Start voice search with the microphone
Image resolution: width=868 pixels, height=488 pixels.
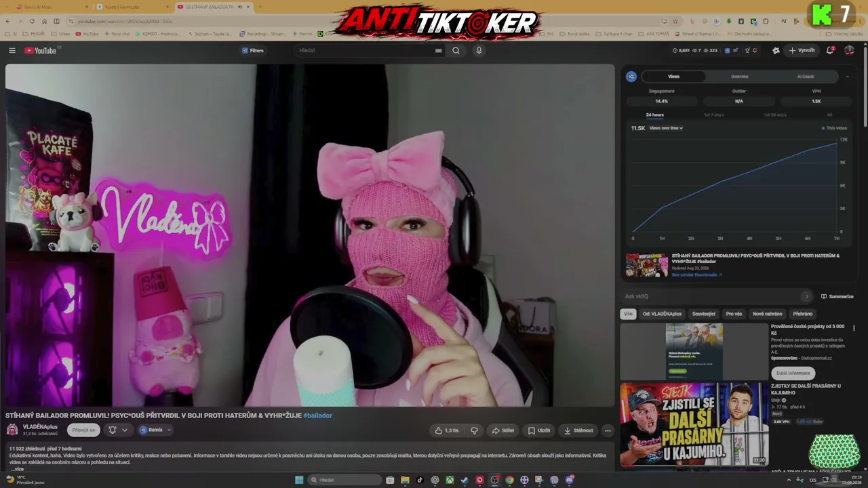pyautogui.click(x=479, y=50)
